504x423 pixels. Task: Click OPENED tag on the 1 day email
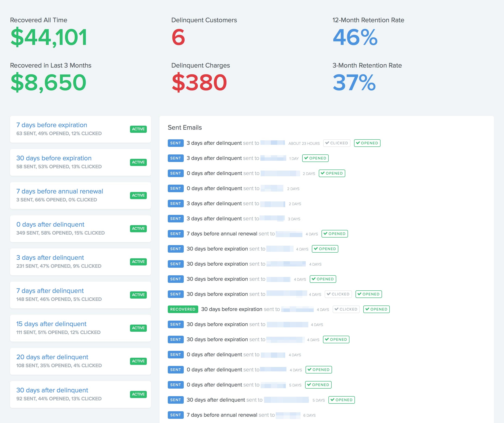point(315,158)
